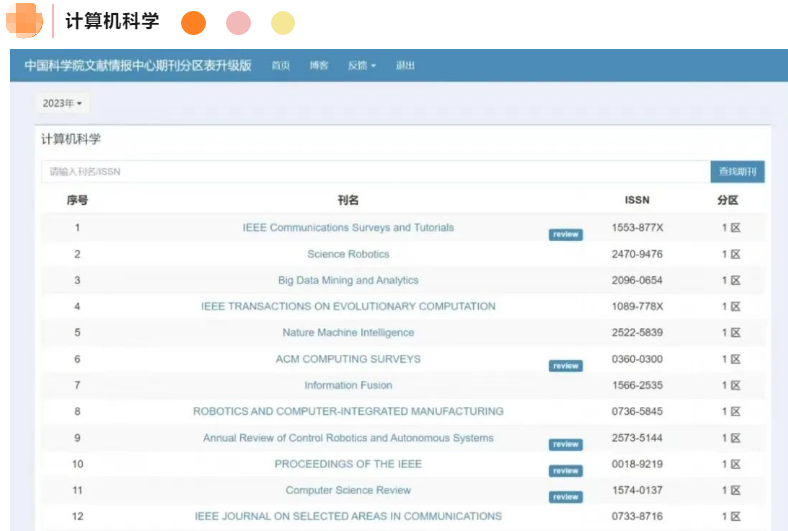The height and width of the screenshot is (531, 788).
Task: Select ISSN 1566-2535 cell
Action: (x=637, y=385)
